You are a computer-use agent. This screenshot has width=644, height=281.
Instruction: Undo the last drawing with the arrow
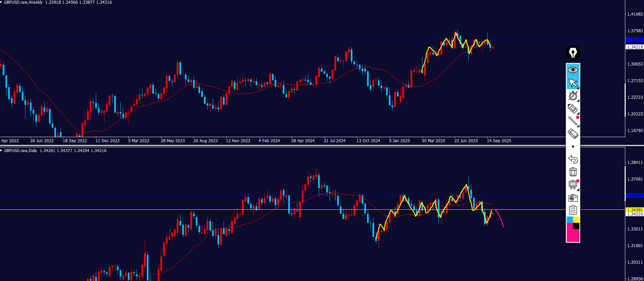573,159
